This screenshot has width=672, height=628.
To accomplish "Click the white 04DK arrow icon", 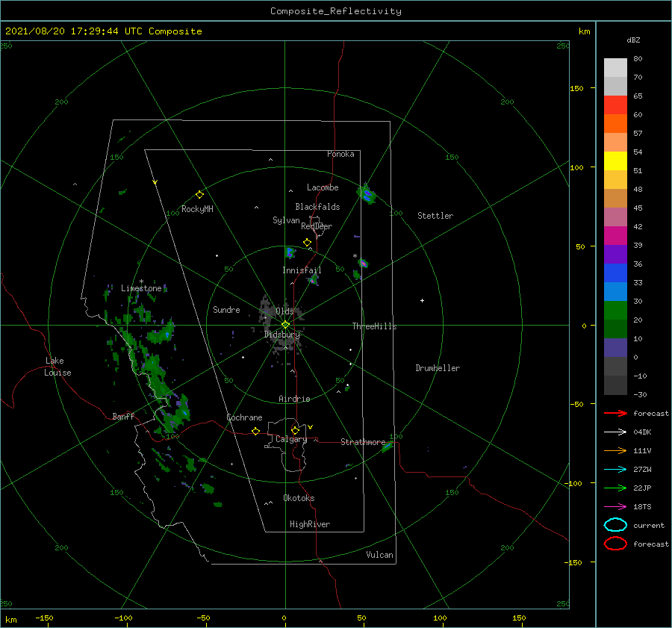I will 615,432.
